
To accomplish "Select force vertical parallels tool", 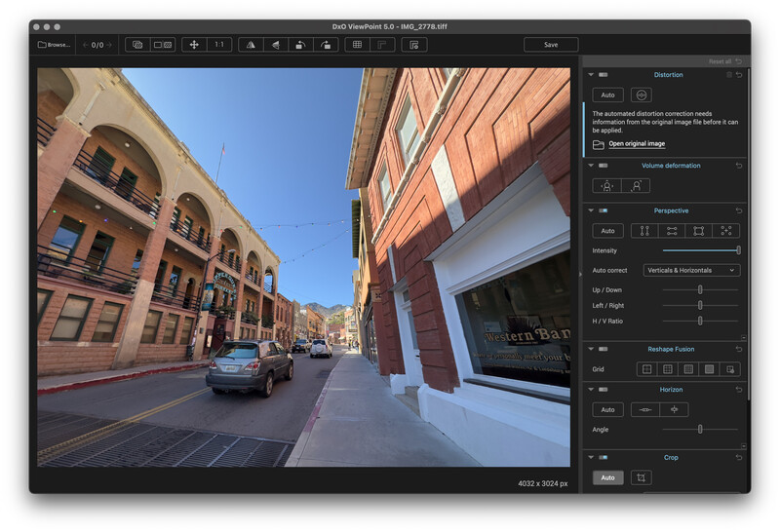I will (x=644, y=231).
